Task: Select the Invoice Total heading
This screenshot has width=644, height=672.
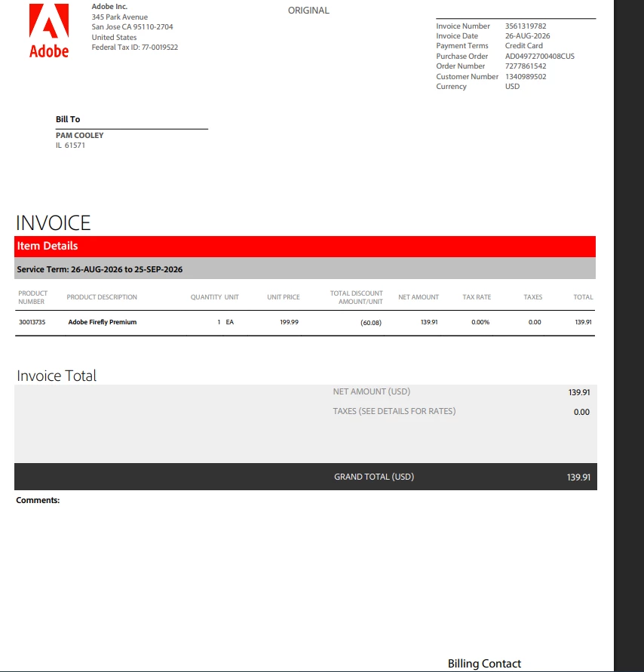Action: point(57,376)
